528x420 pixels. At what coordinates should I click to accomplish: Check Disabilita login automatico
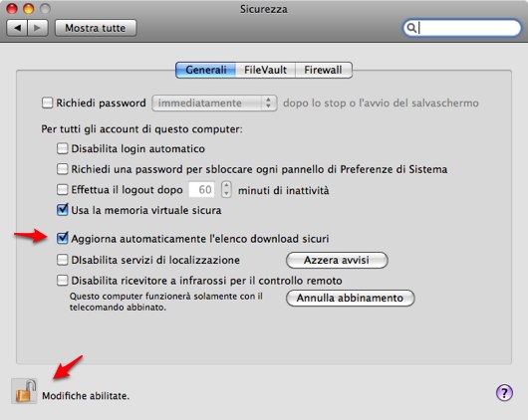63,148
